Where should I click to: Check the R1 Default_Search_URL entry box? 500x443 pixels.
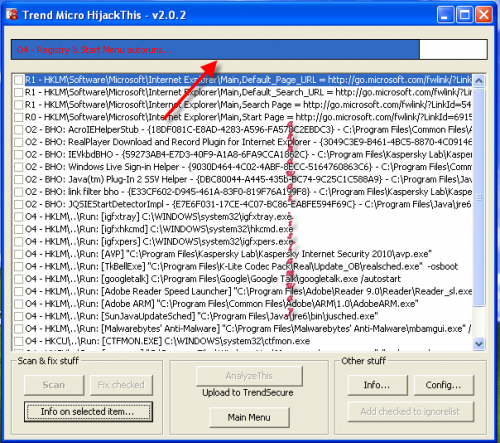tap(19, 92)
